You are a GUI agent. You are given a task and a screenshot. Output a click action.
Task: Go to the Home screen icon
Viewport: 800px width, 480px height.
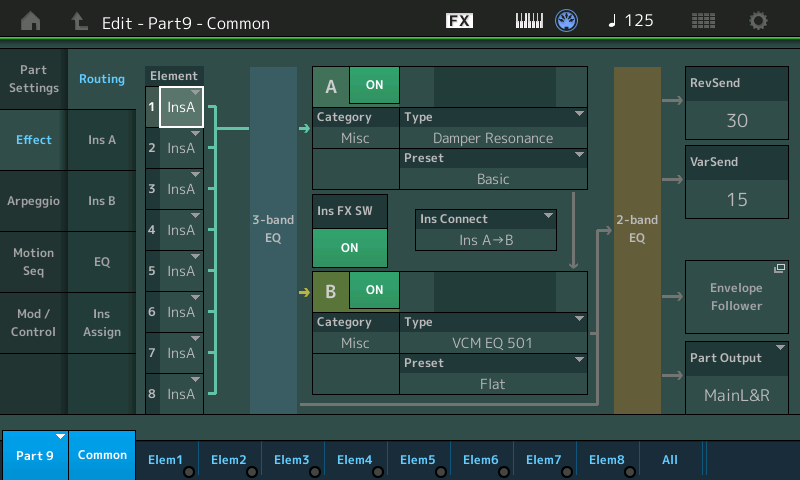tap(31, 21)
